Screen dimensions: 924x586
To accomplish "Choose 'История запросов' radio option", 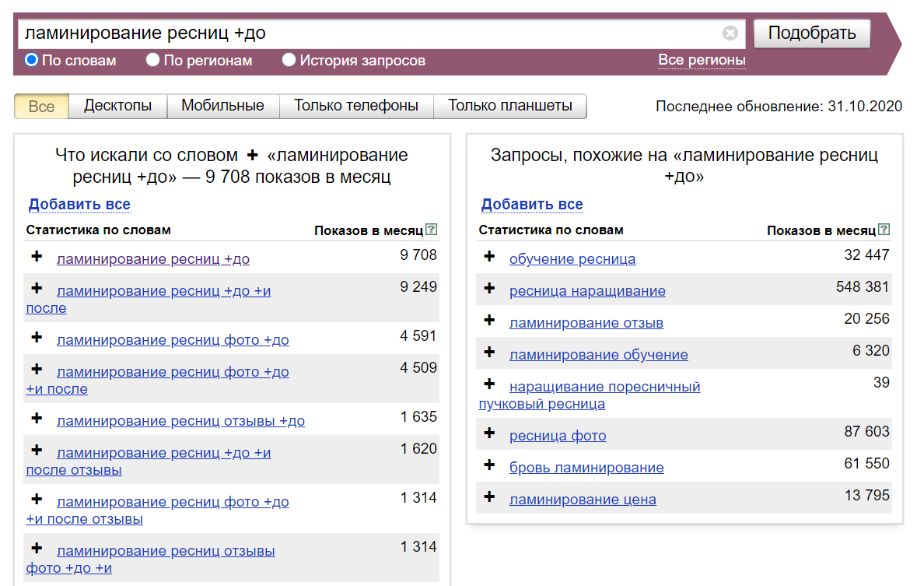I will click(289, 60).
